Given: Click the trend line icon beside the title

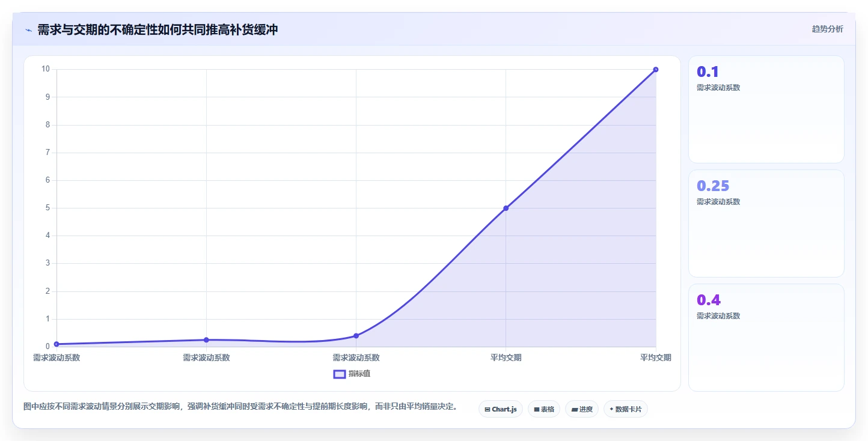Looking at the screenshot, I should pyautogui.click(x=29, y=30).
